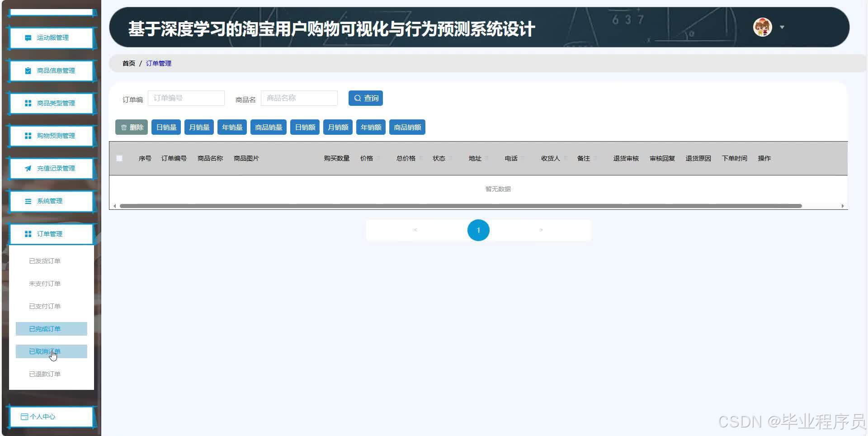This screenshot has height=436, width=868.
Task: Click the table's horizontal scrollbar thumb
Action: click(x=461, y=206)
